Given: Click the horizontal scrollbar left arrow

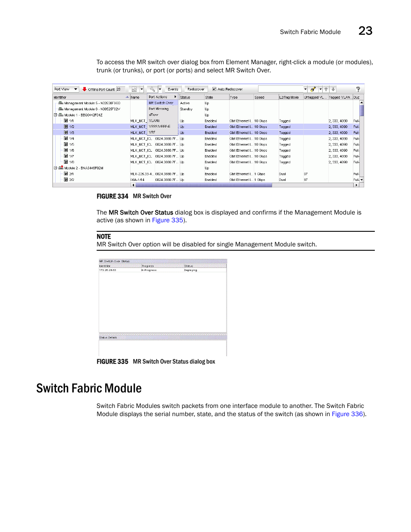Looking at the screenshot, I should (x=133, y=185).
